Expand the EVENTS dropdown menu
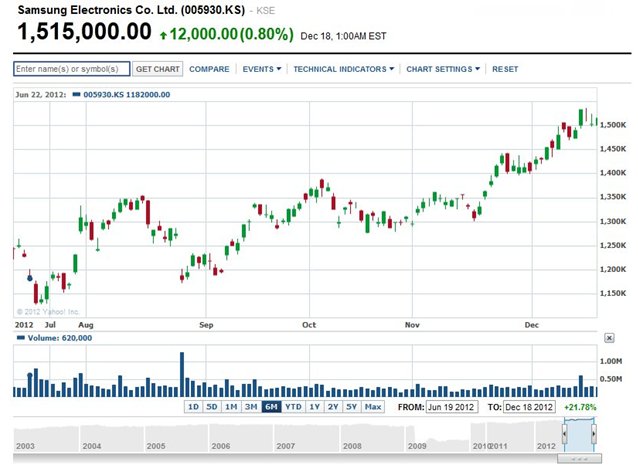 (x=262, y=69)
